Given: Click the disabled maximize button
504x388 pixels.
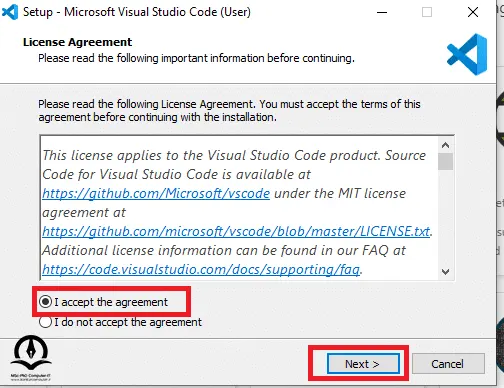Looking at the screenshot, I should [x=427, y=12].
